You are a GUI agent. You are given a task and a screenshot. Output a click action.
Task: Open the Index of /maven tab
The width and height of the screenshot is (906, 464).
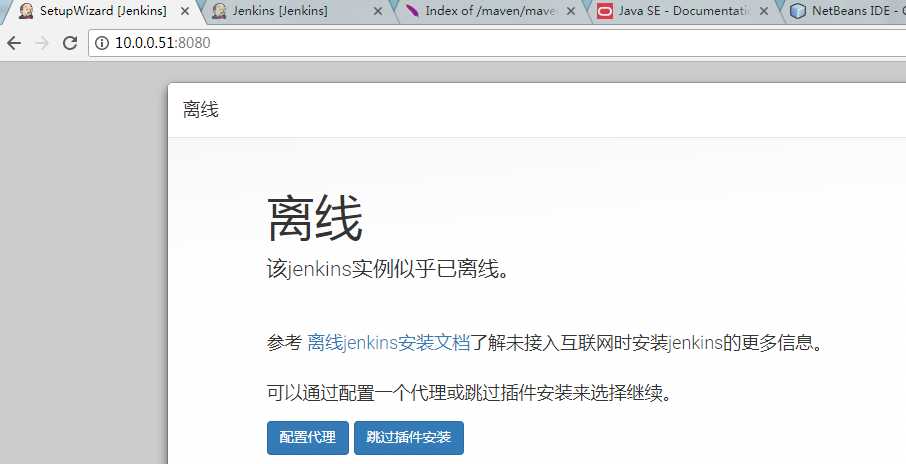[490, 11]
